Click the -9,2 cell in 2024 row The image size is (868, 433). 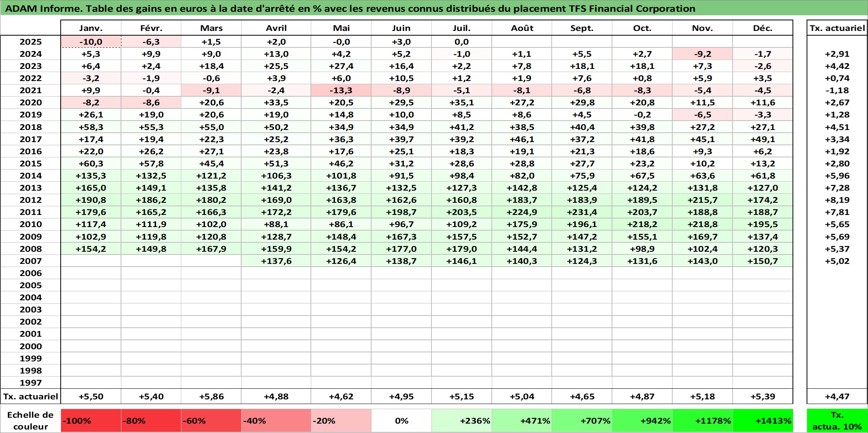coord(702,54)
